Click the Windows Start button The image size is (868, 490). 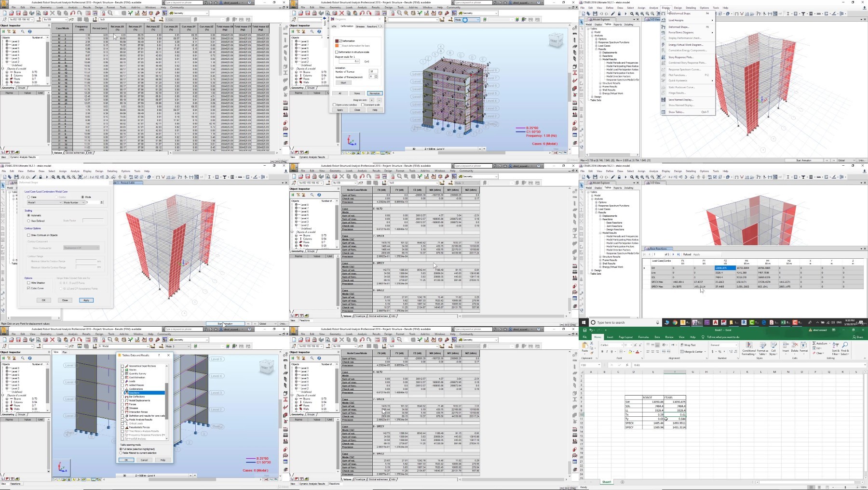584,322
